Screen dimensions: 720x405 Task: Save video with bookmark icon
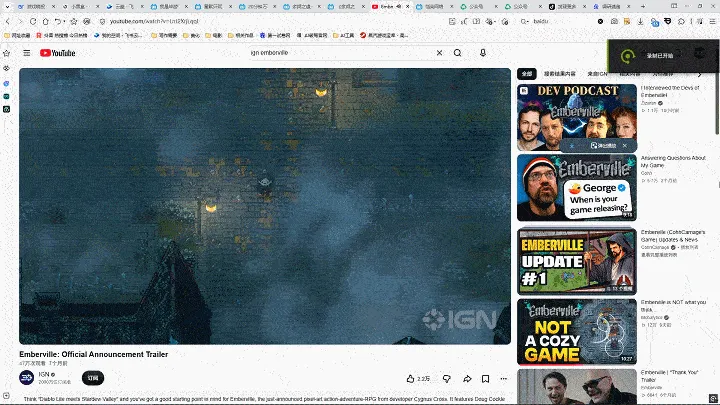pyautogui.click(x=485, y=378)
